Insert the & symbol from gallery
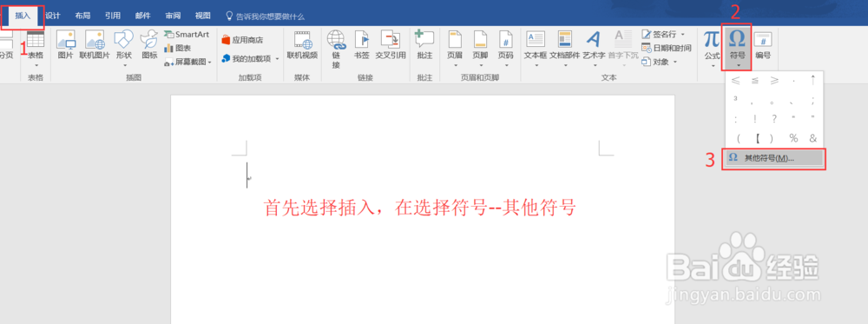Image resolution: width=868 pixels, height=324 pixels. point(812,138)
